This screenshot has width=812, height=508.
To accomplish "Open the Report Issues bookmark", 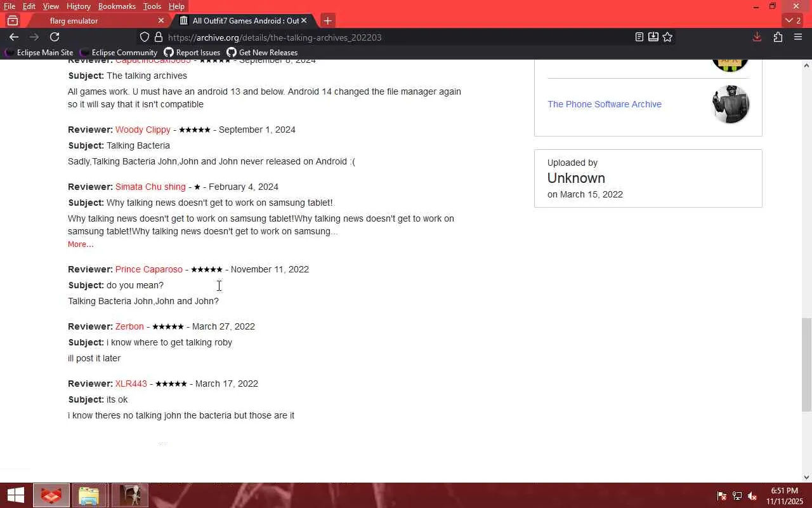I will point(192,53).
